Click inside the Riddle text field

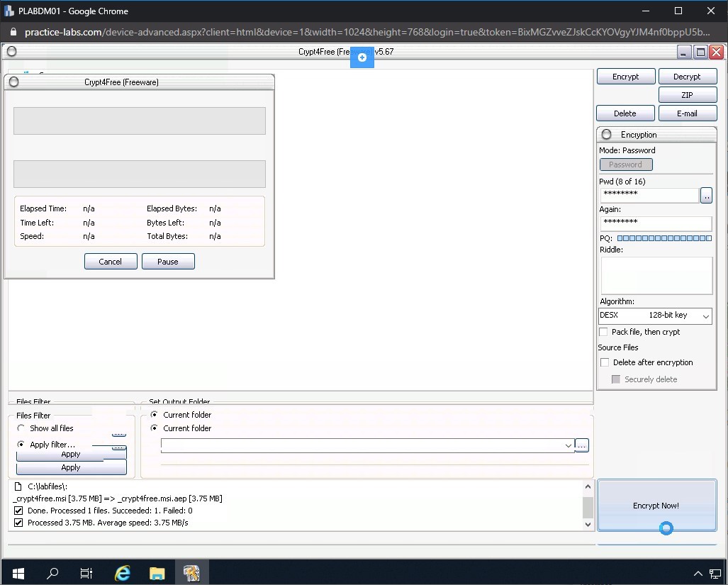tap(656, 275)
